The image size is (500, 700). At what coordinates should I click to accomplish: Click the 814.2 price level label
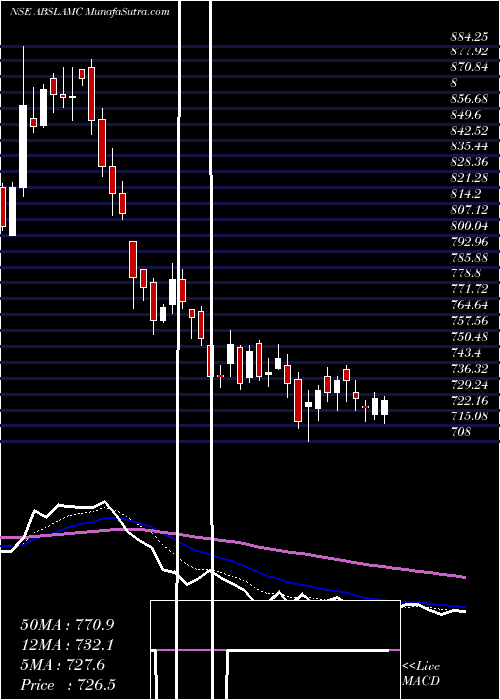pos(466,193)
